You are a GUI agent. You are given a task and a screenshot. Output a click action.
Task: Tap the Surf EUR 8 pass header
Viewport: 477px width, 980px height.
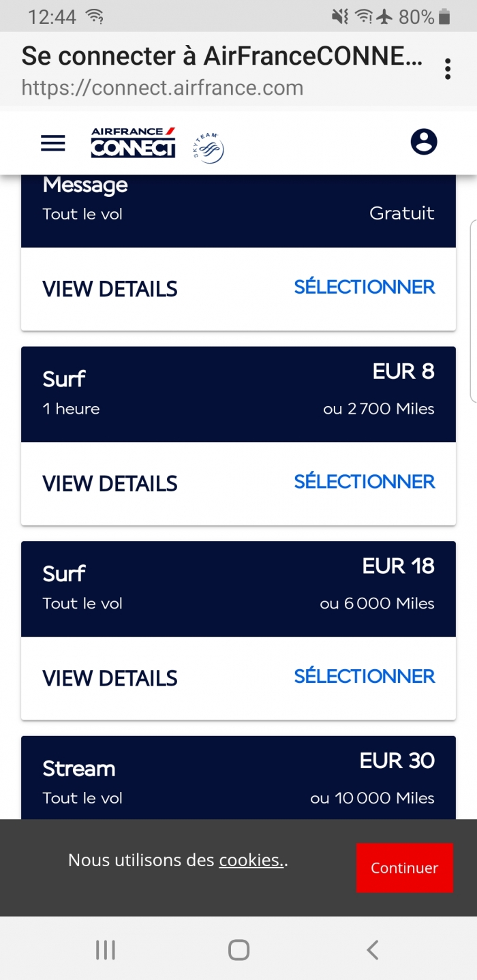(x=238, y=395)
